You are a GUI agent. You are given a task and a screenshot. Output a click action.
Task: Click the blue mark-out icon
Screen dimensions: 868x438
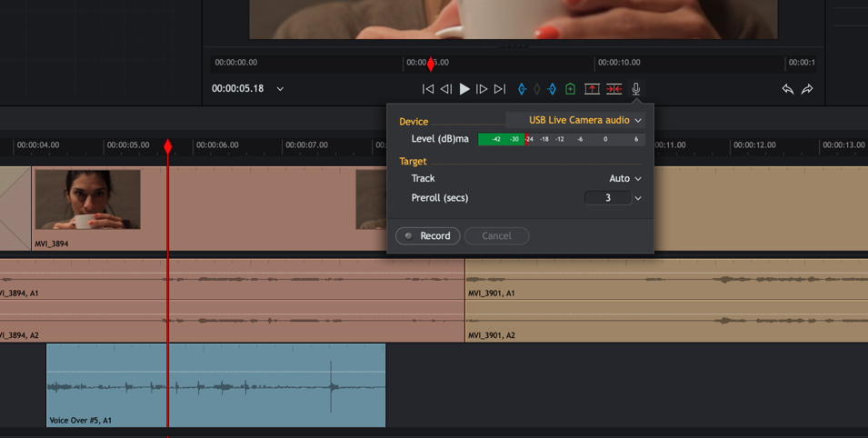coord(552,89)
